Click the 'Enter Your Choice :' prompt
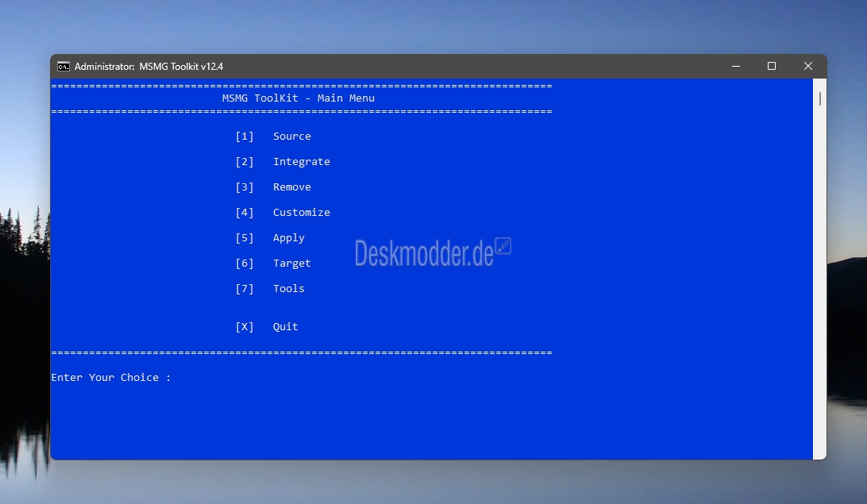867x504 pixels. coord(111,378)
